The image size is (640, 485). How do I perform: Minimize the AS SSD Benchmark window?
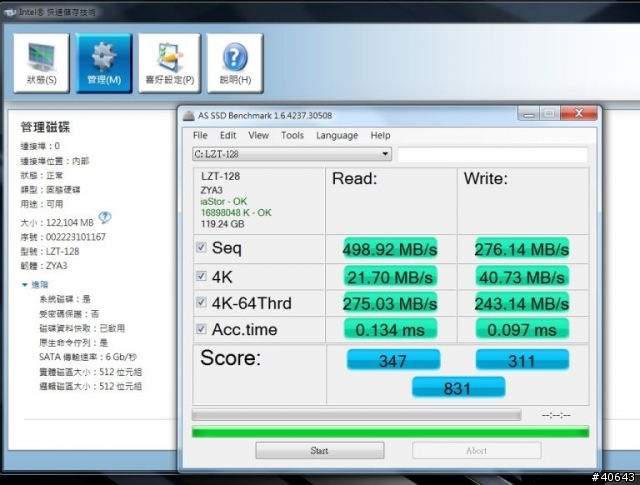click(529, 113)
